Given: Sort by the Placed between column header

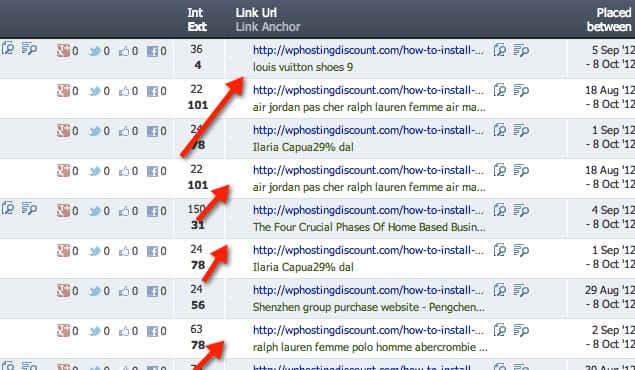Looking at the screenshot, I should (x=609, y=19).
